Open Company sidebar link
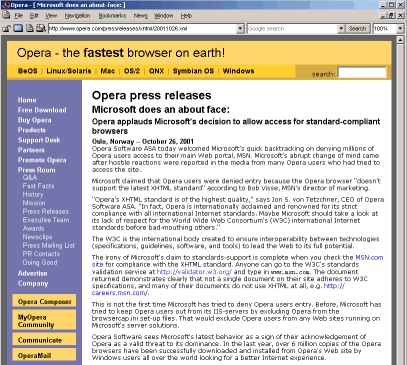Viewport: 407px width, 365px height. (x=33, y=283)
